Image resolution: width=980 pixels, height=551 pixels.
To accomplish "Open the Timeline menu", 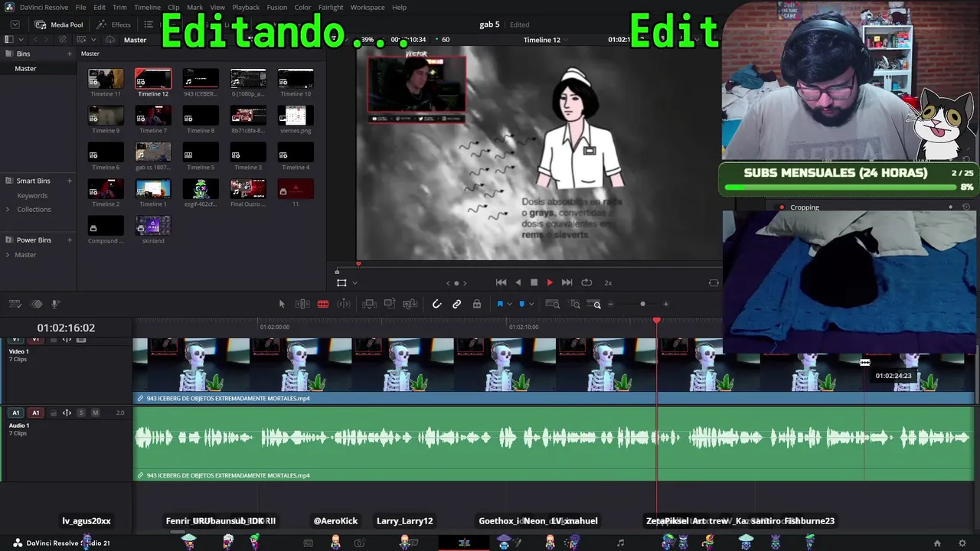I will [147, 8].
